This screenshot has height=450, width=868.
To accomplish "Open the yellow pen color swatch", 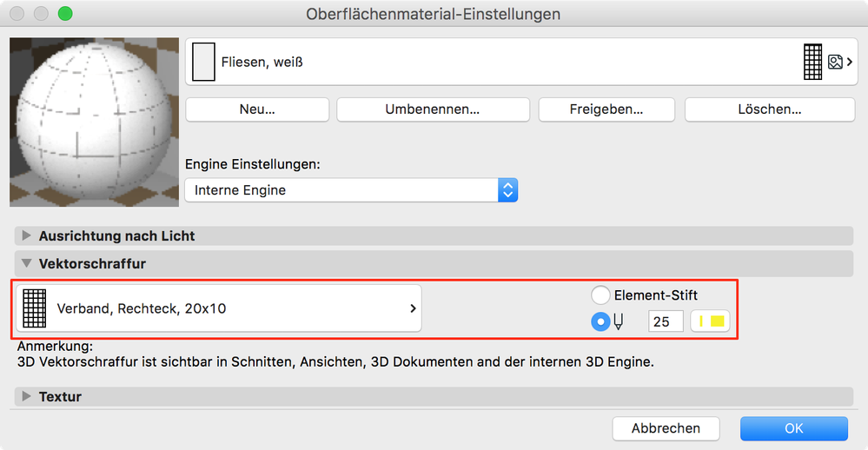I will [x=711, y=321].
